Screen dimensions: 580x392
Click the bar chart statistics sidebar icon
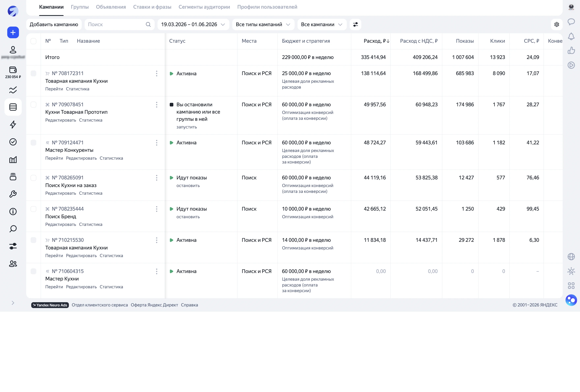tap(13, 159)
